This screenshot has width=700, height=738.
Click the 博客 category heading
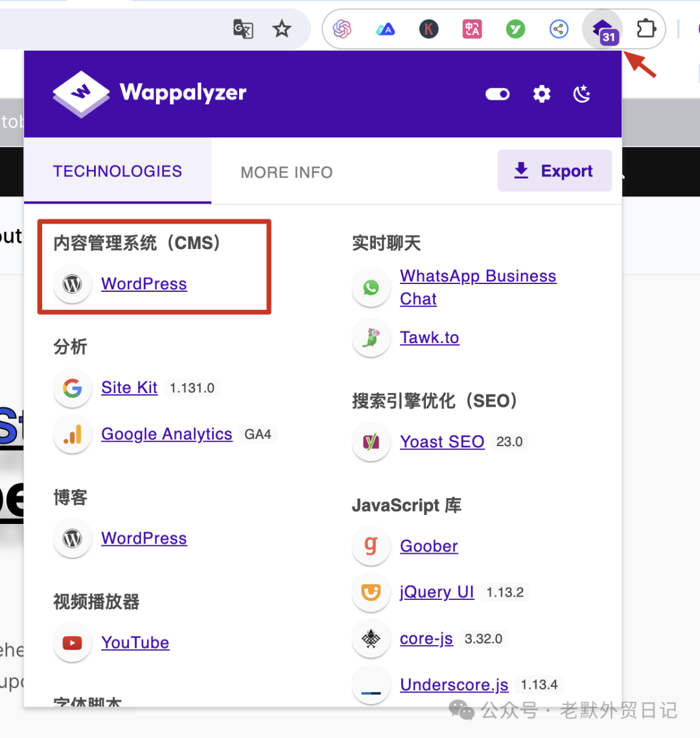(71, 497)
